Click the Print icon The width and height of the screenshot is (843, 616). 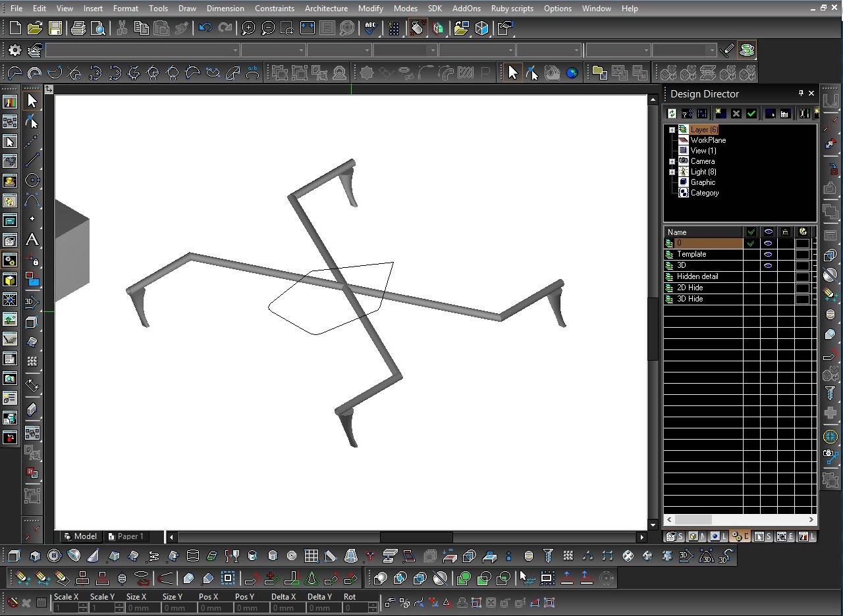tap(78, 28)
